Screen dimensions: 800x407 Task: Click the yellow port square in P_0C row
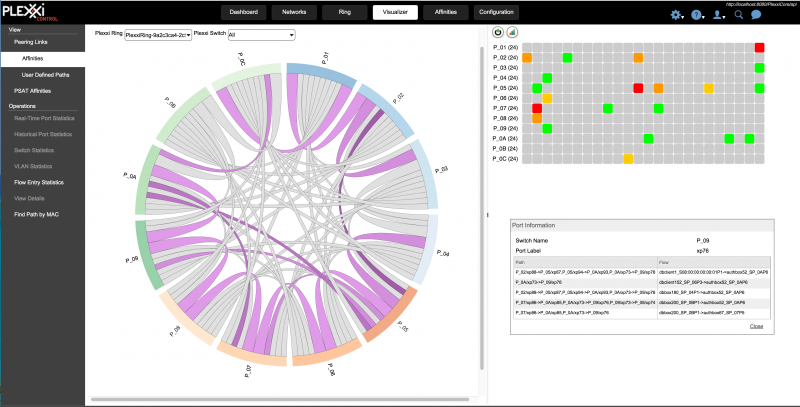coord(628,158)
